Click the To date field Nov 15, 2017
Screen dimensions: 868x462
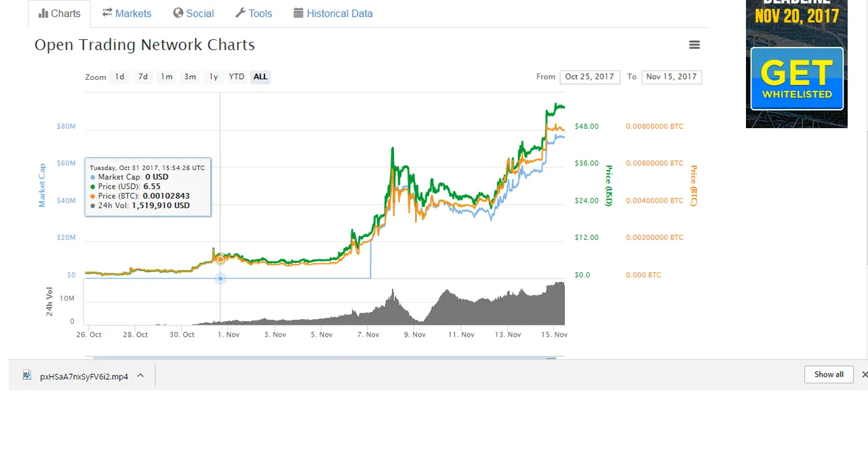tap(671, 77)
